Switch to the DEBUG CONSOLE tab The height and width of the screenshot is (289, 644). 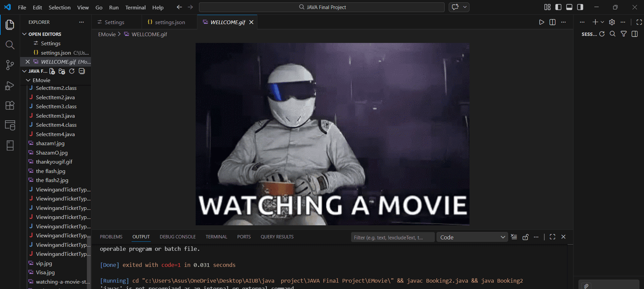178,237
